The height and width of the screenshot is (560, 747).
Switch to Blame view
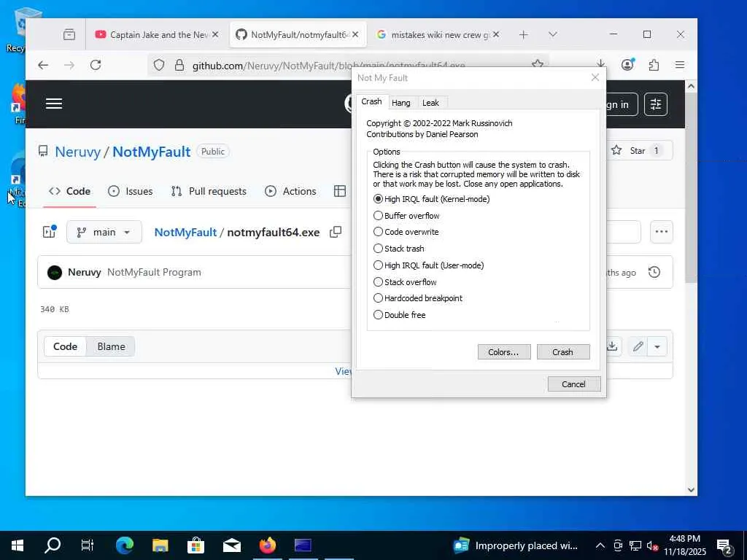click(x=111, y=346)
